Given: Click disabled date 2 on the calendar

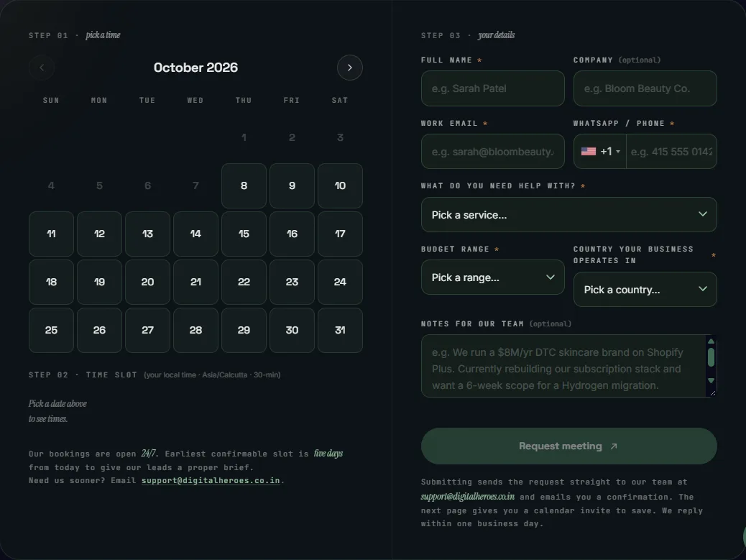Looking at the screenshot, I should (292, 137).
